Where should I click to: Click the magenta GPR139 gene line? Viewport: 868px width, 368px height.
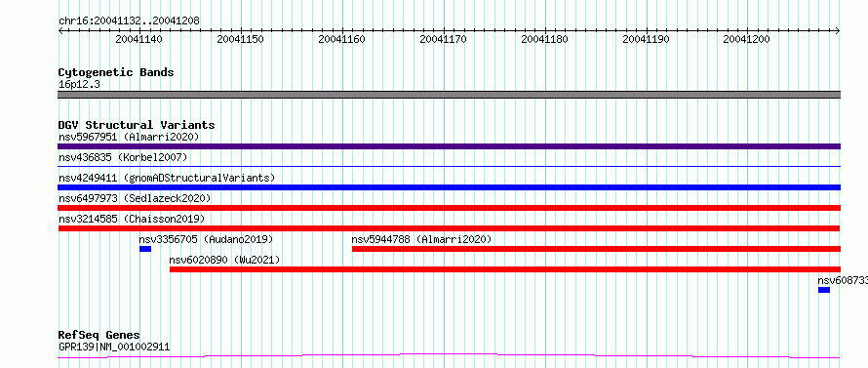(449, 356)
